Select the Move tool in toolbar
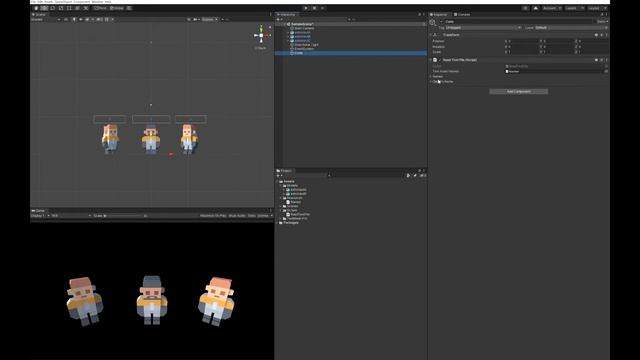The image size is (640, 360). tap(44, 8)
